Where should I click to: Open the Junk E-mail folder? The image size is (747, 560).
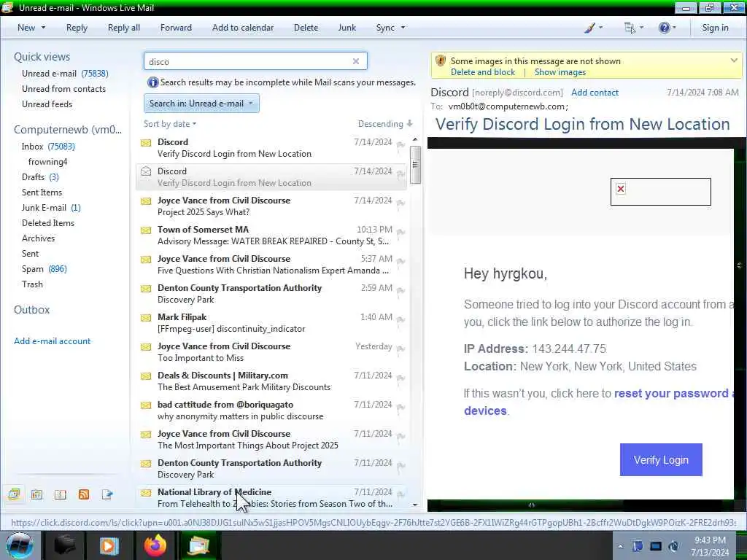coord(51,208)
